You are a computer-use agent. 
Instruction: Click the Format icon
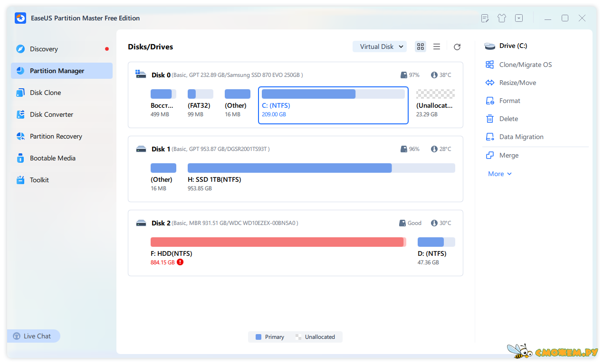tap(490, 101)
